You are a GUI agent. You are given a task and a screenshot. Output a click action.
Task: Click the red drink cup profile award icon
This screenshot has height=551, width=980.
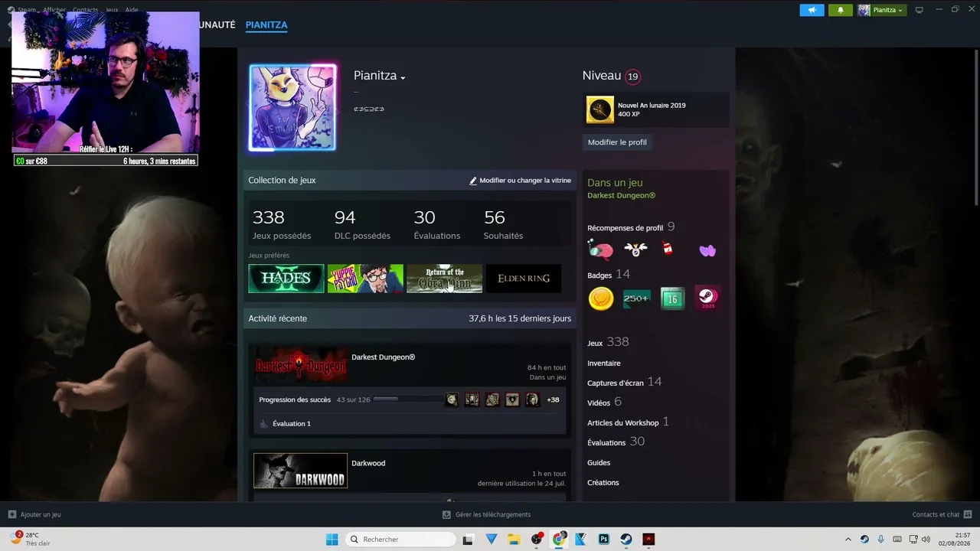[668, 248]
